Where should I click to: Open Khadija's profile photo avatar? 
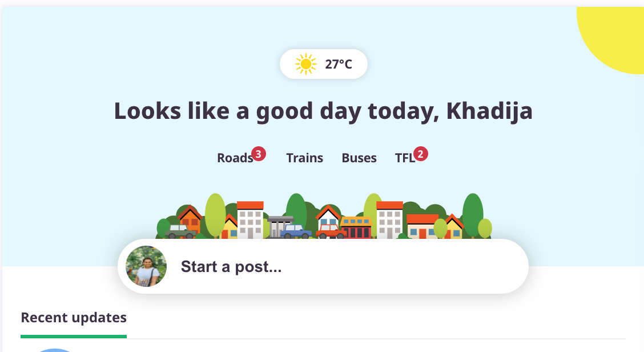[x=146, y=266]
